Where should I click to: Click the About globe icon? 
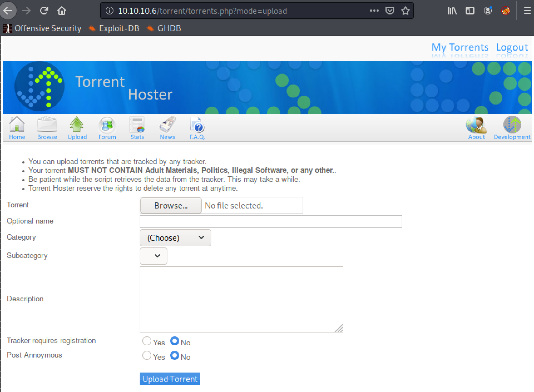coord(476,125)
